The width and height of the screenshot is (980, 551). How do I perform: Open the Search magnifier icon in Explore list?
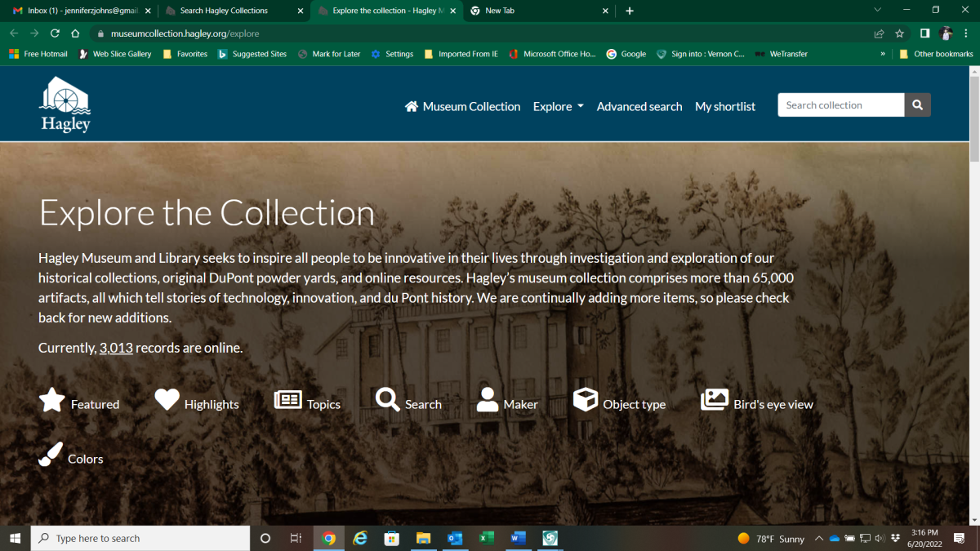388,400
